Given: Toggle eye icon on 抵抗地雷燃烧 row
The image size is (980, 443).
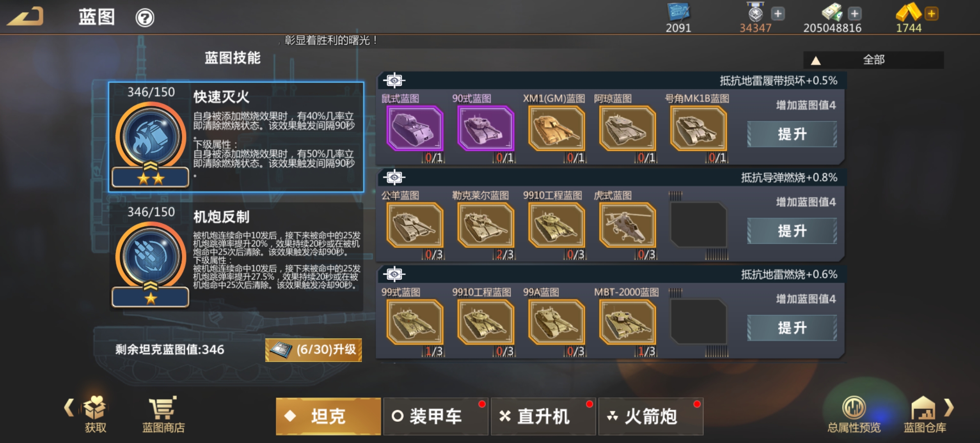Looking at the screenshot, I should (394, 274).
